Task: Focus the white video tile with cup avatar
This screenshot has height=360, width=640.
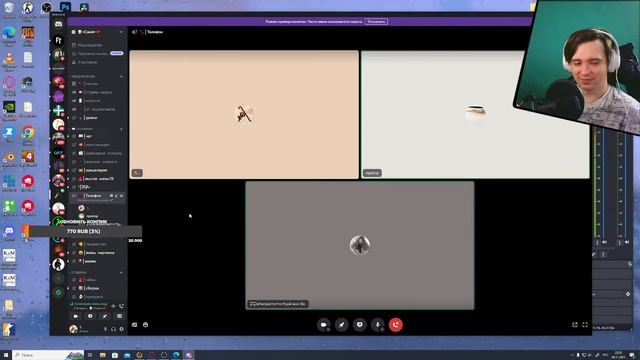Action: [475, 114]
